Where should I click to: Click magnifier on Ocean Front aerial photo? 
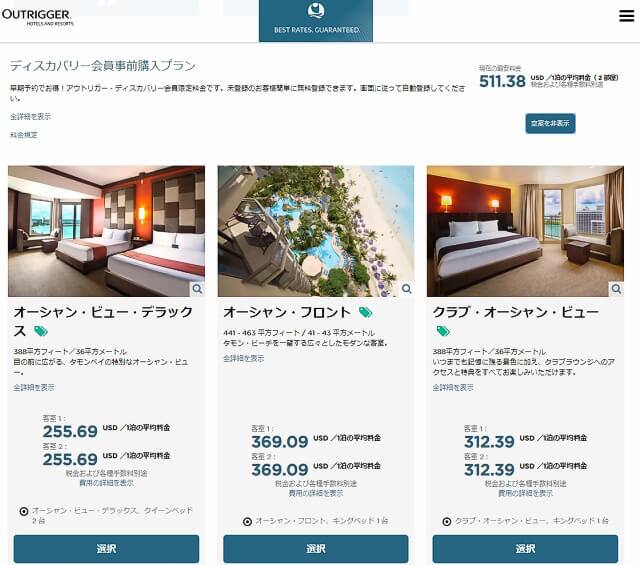pos(407,289)
